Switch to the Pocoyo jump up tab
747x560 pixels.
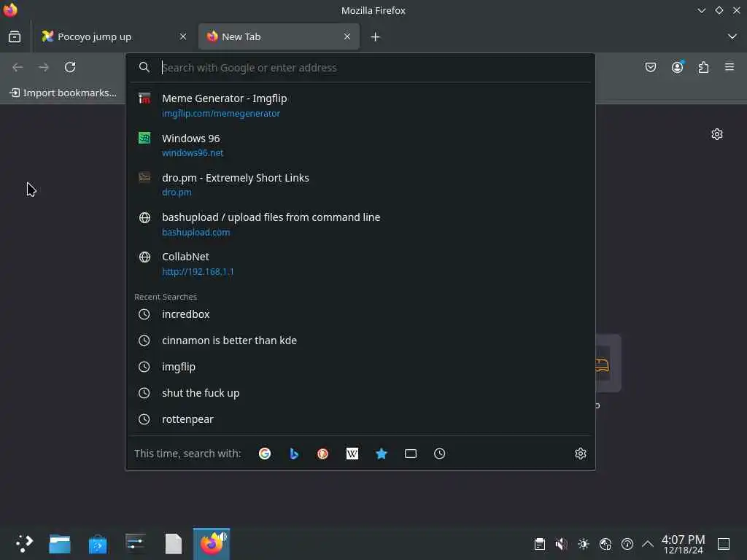[113, 36]
